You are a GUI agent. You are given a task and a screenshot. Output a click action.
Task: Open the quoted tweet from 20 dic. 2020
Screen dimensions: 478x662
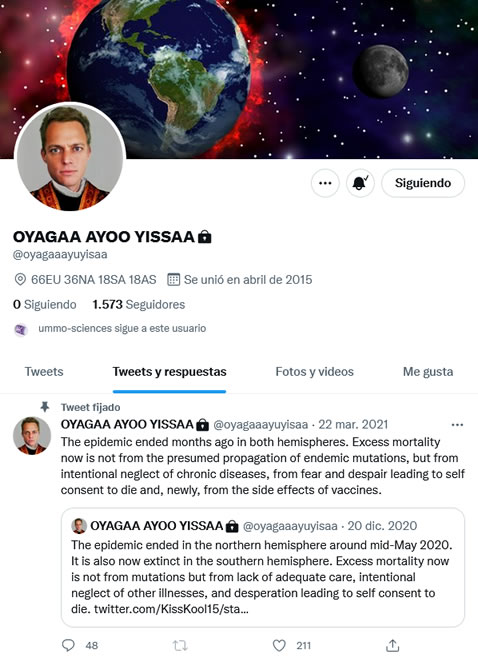coord(263,567)
